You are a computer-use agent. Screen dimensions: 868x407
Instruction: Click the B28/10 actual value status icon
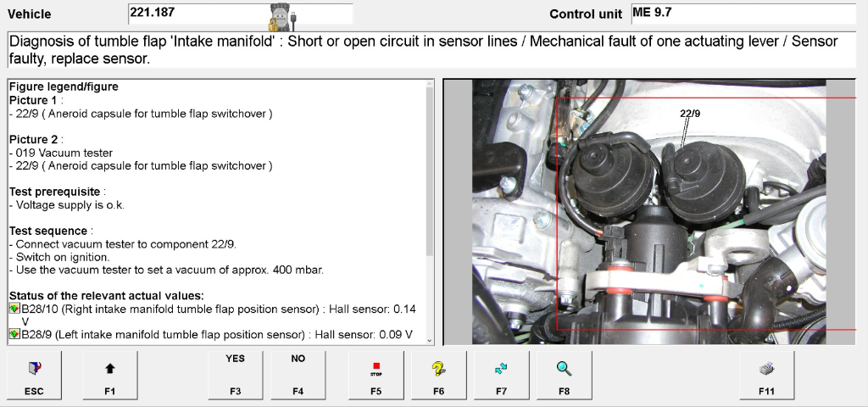[x=14, y=309]
